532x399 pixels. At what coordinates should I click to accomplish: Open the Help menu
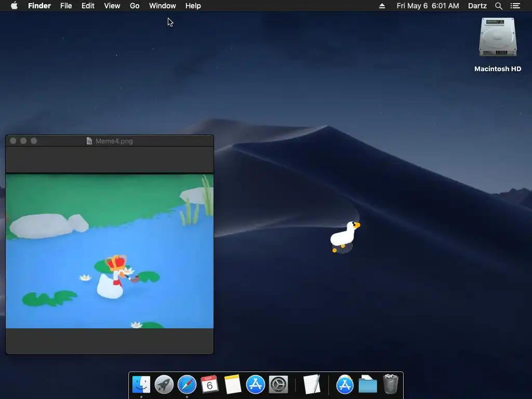(193, 6)
